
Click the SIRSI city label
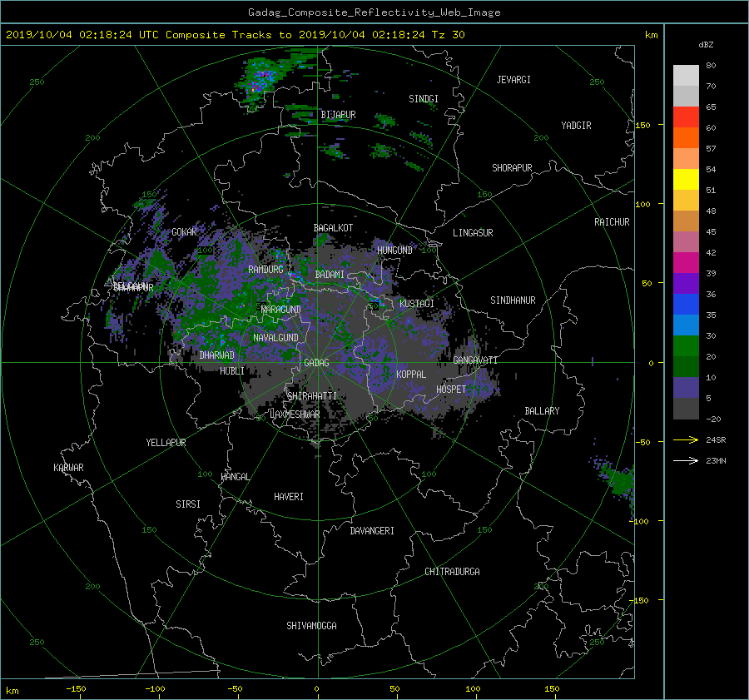tap(188, 504)
